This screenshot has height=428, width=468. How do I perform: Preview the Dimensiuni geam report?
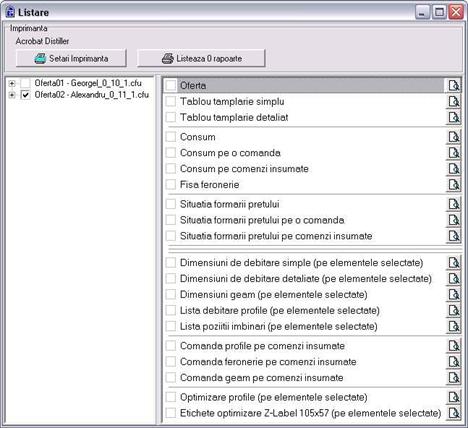pyautogui.click(x=453, y=294)
